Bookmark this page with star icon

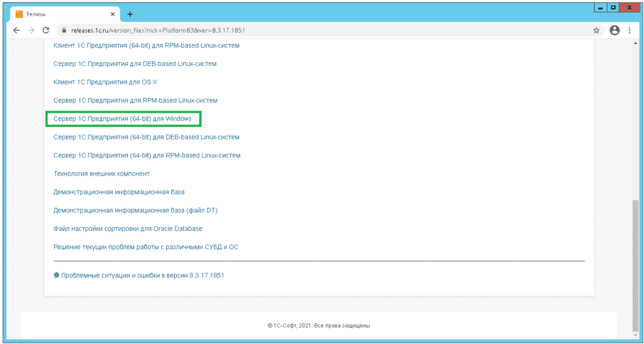coord(596,30)
